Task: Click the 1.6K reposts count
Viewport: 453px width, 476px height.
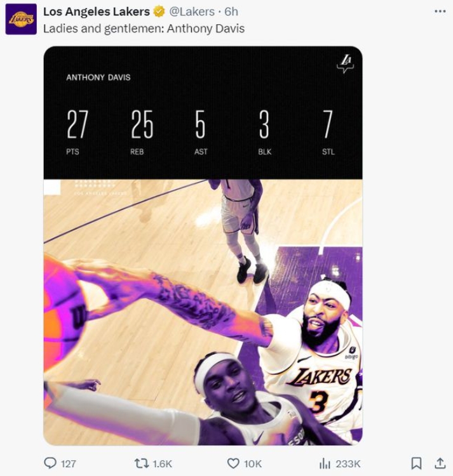Action: coord(162,464)
